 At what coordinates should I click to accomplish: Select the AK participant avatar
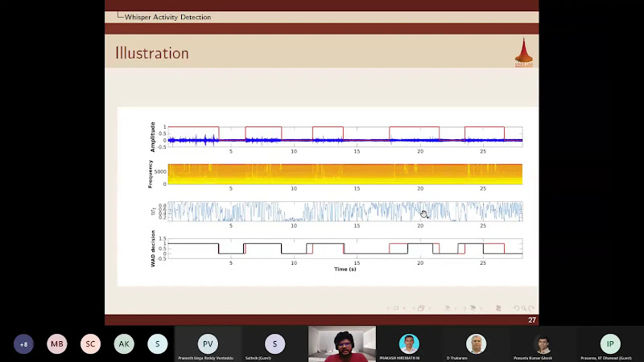pos(124,344)
